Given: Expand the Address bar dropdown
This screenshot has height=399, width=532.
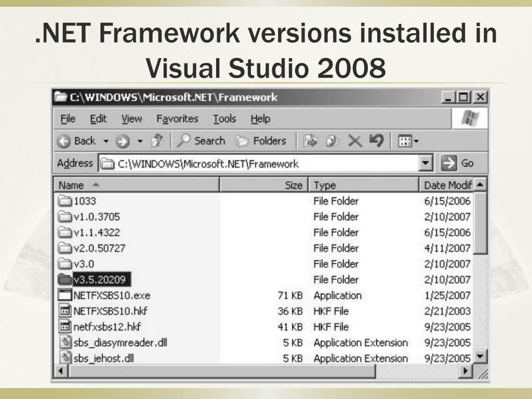Looking at the screenshot, I should (x=426, y=164).
